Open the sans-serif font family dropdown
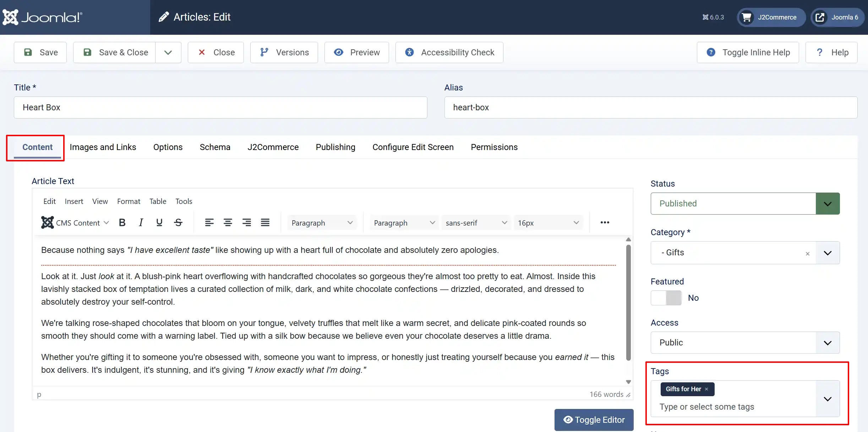The width and height of the screenshot is (868, 432). pyautogui.click(x=476, y=223)
